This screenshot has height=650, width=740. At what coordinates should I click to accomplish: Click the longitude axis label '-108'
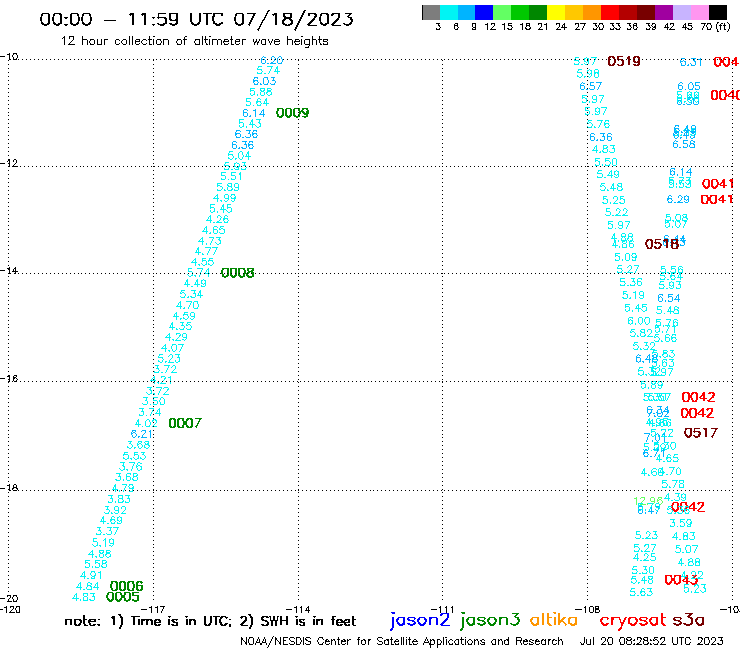coord(588,609)
